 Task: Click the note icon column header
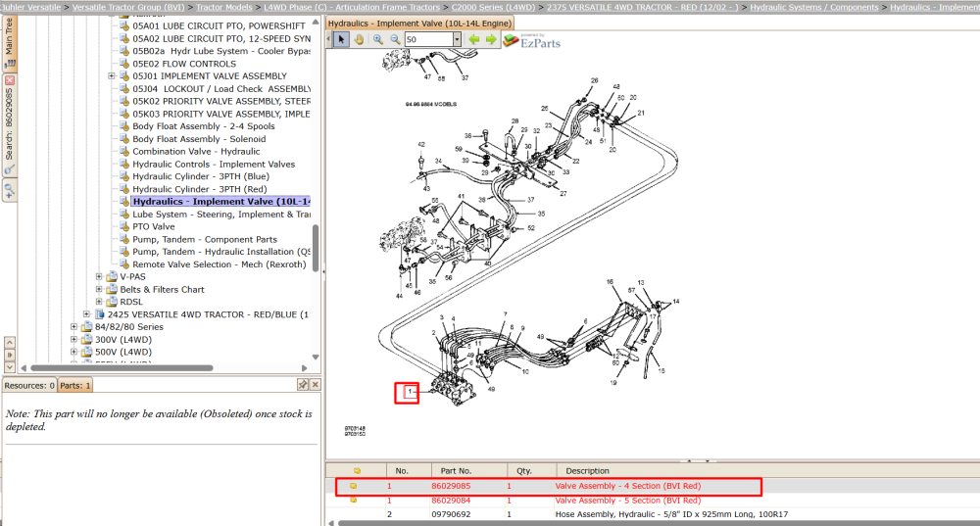[357, 470]
